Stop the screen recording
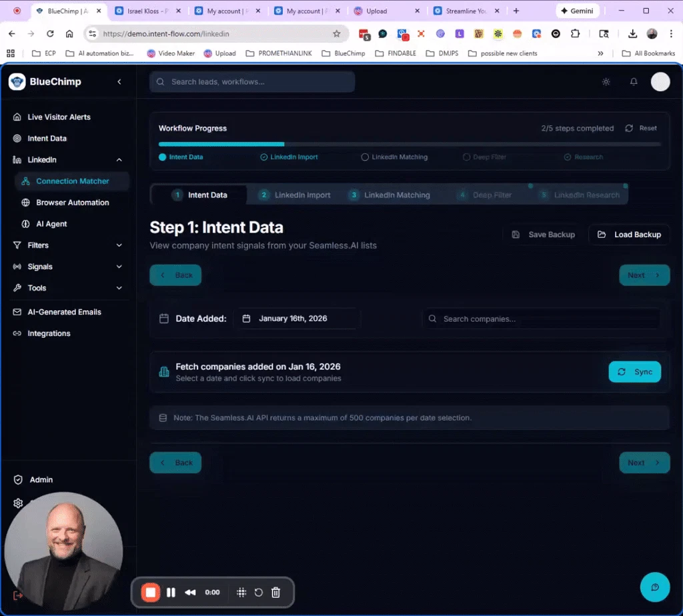683x616 pixels. pos(151,593)
